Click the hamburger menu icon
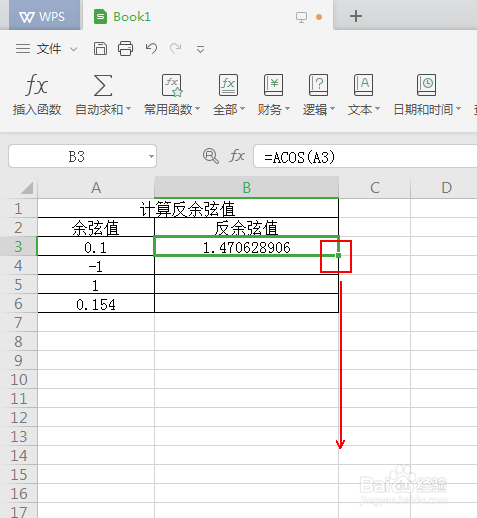This screenshot has height=518, width=477. pos(23,49)
